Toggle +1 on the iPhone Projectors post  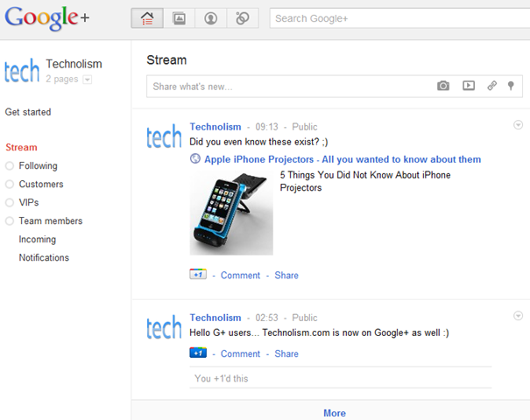tap(198, 275)
